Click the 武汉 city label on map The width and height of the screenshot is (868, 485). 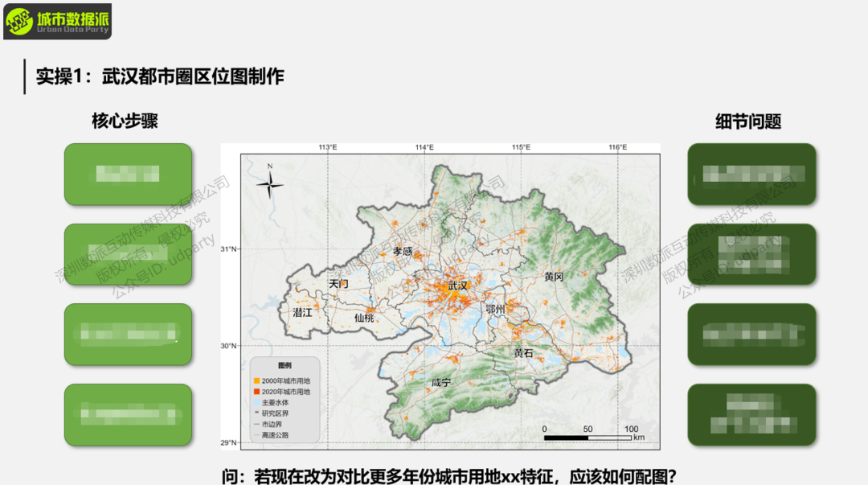tap(457, 286)
